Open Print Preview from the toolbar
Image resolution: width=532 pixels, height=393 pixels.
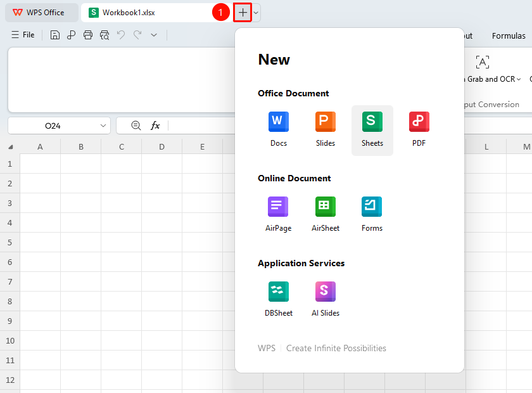point(104,35)
